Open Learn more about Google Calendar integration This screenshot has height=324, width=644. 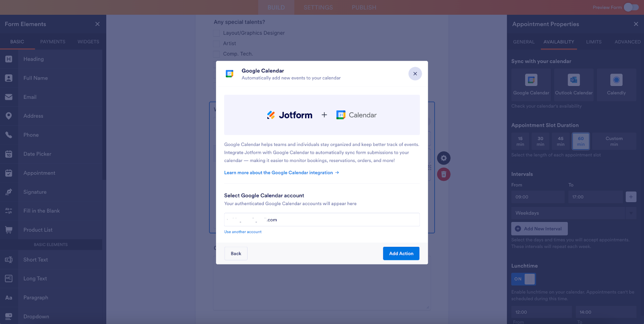pos(281,172)
